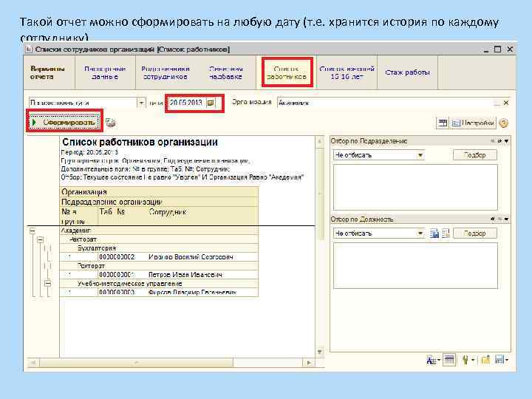Open the Настройки settings button
This screenshot has width=532, height=399.
(x=473, y=123)
